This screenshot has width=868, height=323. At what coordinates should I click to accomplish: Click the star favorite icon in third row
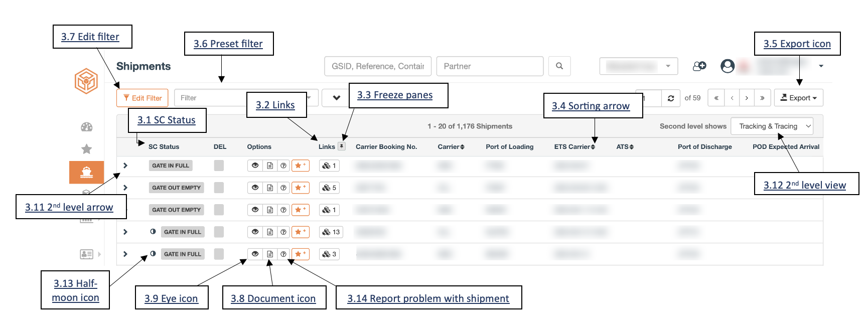click(301, 210)
